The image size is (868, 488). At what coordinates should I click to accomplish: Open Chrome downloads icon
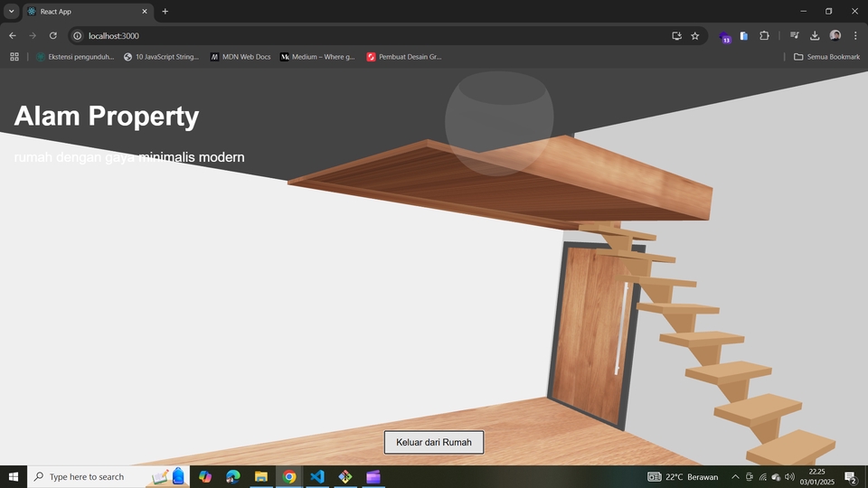815,36
